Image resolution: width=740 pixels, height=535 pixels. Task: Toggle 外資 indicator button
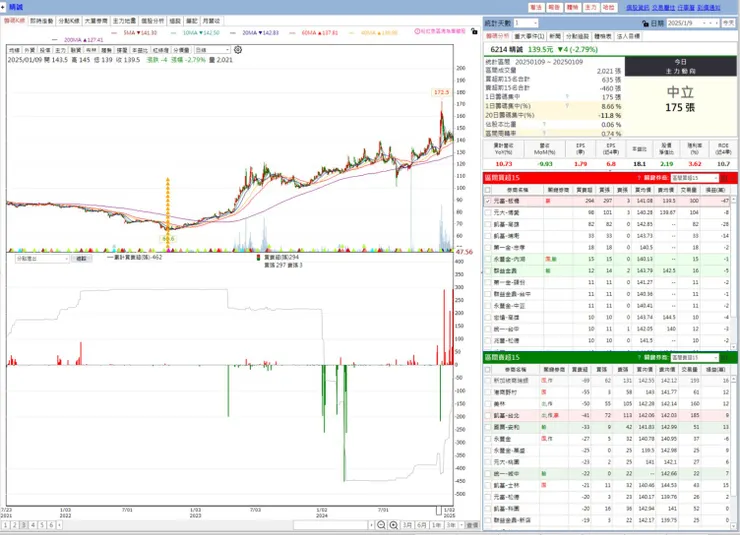click(29, 50)
